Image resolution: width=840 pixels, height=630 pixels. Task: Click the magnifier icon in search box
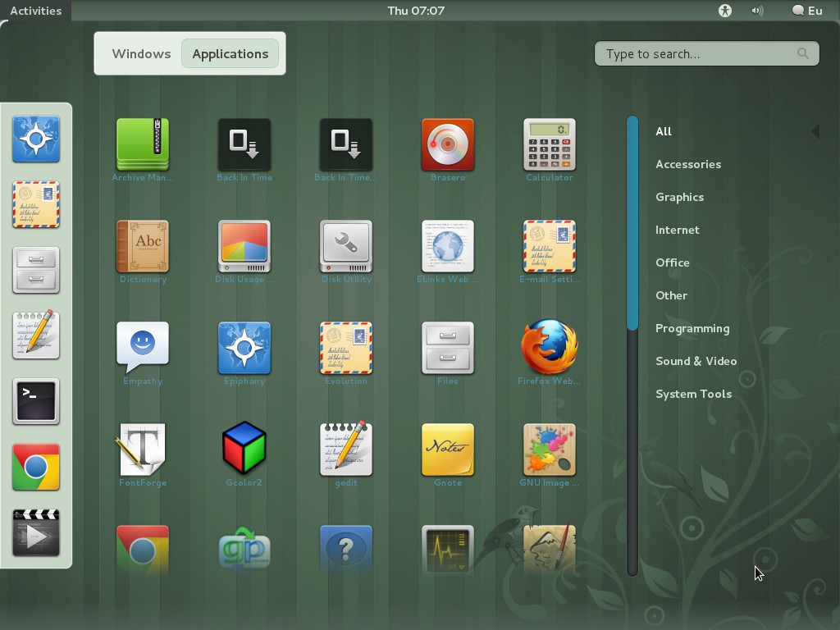[x=802, y=53]
